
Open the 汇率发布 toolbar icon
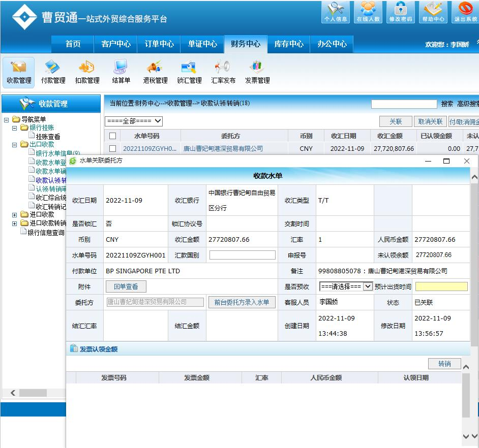(223, 72)
